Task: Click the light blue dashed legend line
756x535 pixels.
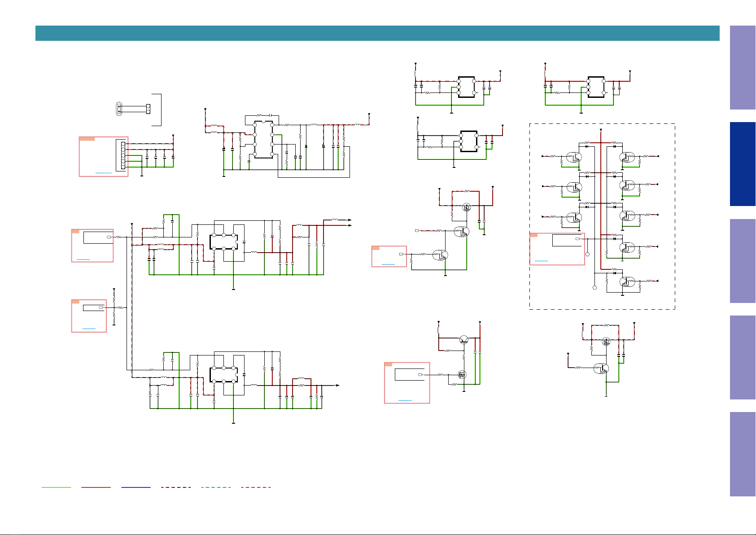Action: coord(216,487)
